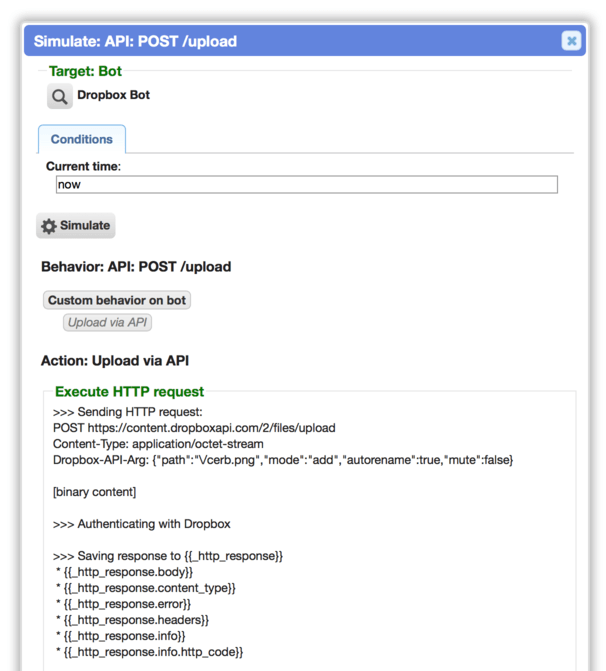Click the {{_http_response.body}} placeholder
This screenshot has width=606, height=671.
pyautogui.click(x=128, y=572)
